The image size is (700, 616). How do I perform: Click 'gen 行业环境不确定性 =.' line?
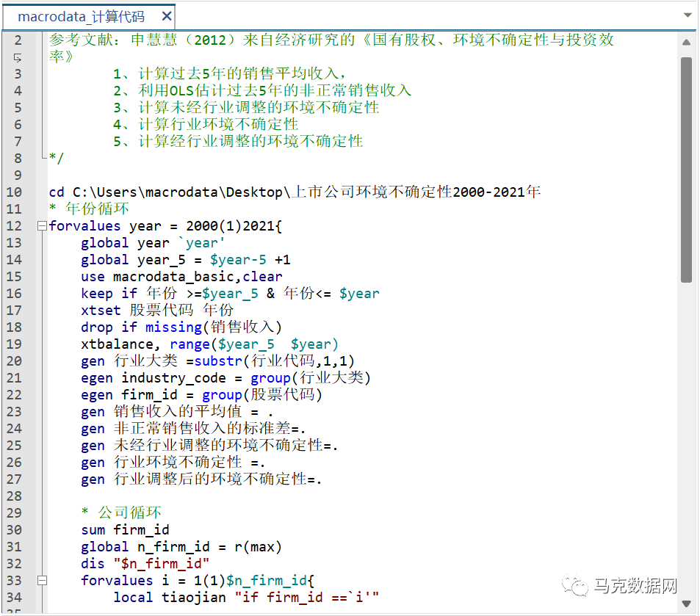173,463
